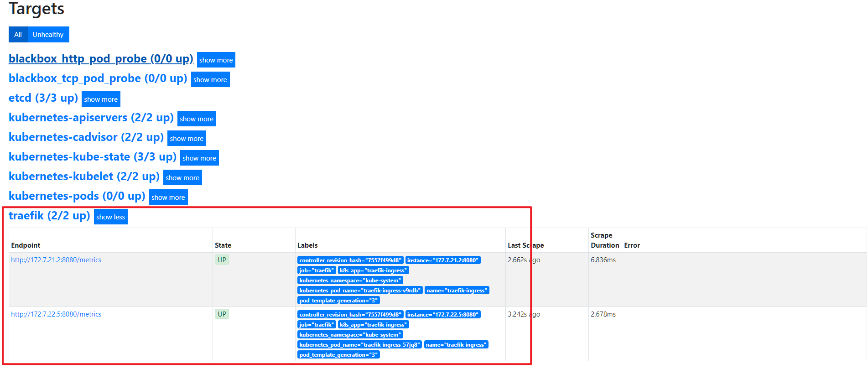Expand kubernetes-cadvisor with show more
This screenshot has height=369, width=868.
coord(187,139)
